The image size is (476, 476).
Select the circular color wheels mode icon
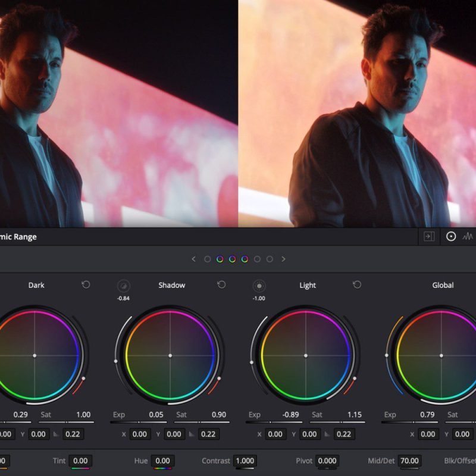point(451,236)
